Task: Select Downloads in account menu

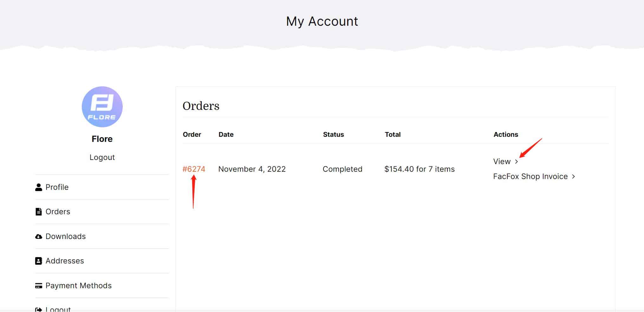Action: coord(66,236)
